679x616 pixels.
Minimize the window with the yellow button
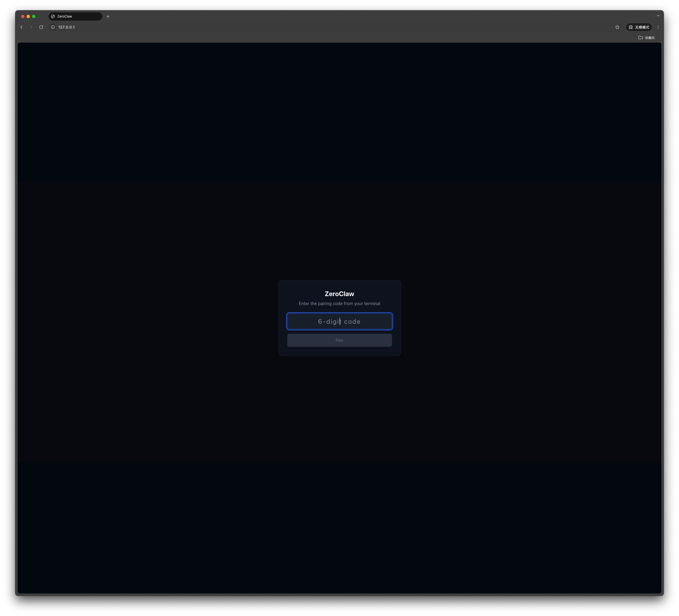28,16
